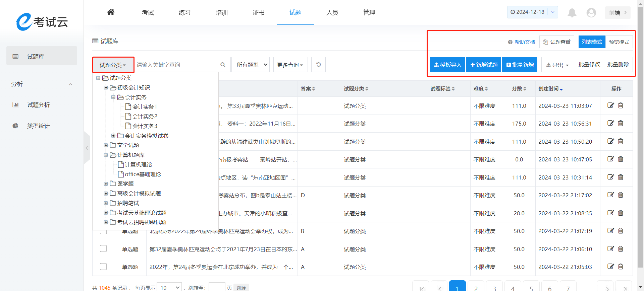Click the search magnifier in keyword box
The height and width of the screenshot is (291, 644).
coord(223,65)
